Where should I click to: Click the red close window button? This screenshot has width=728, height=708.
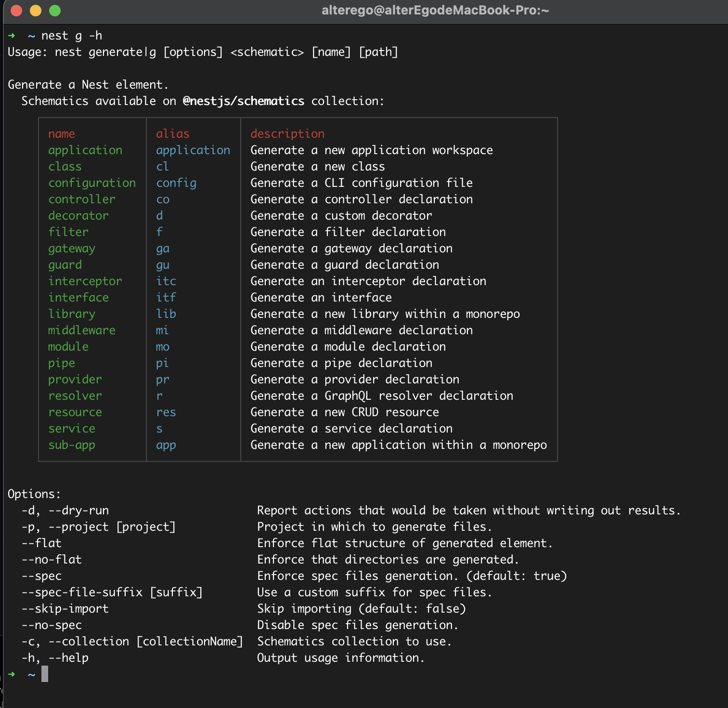[16, 11]
